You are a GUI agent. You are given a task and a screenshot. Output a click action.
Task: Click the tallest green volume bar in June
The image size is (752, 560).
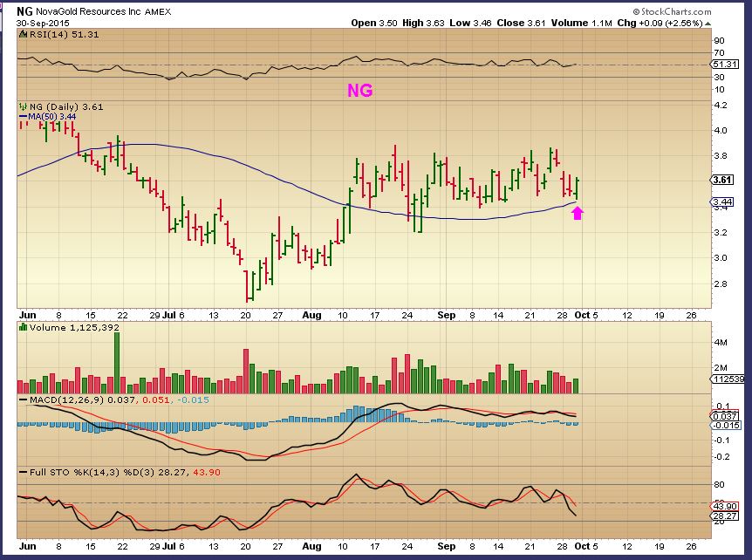coord(117,363)
